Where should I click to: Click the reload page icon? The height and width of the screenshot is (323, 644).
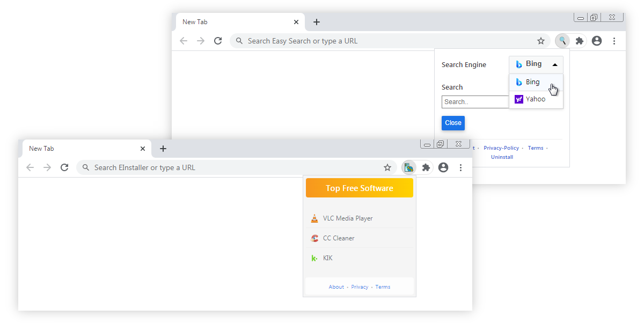click(x=217, y=40)
